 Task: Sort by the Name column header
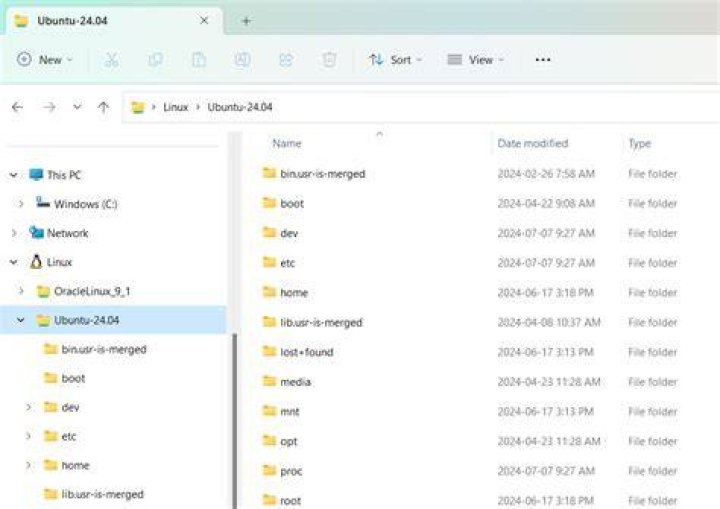[x=287, y=143]
